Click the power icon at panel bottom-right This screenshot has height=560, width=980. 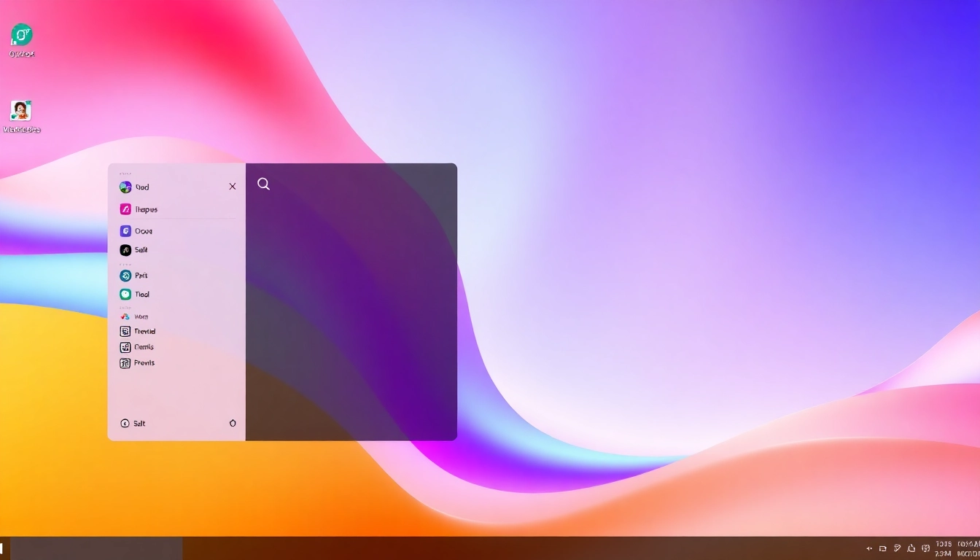click(x=233, y=423)
